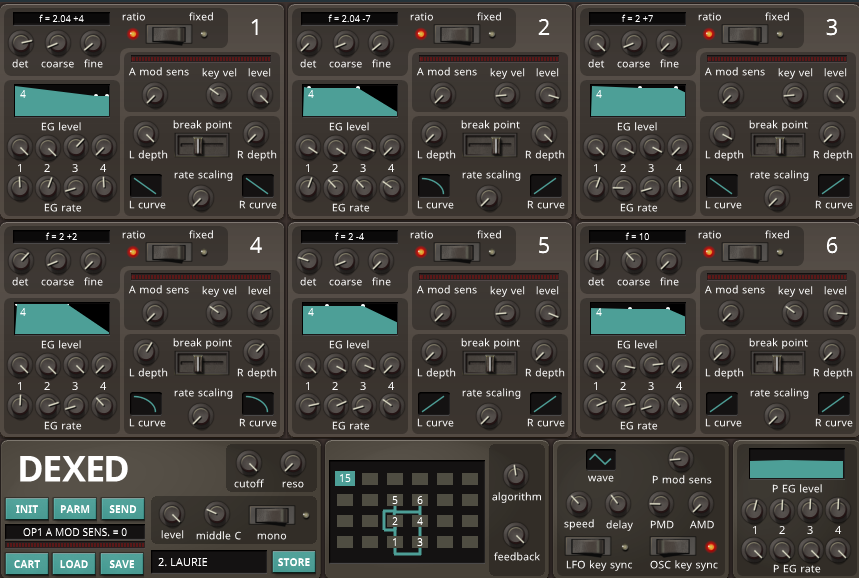Click operator 3 break point slider
Image resolution: width=859 pixels, height=578 pixels.
click(x=777, y=146)
